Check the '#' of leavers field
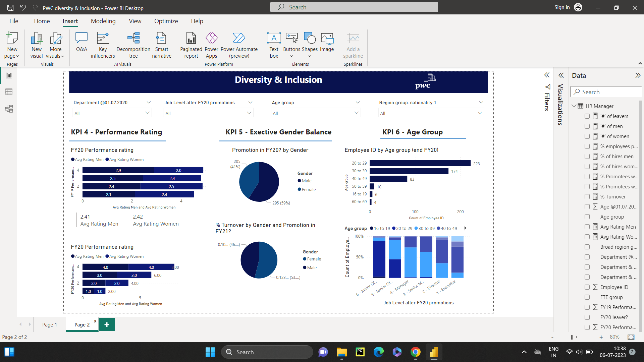The image size is (644, 362). pos(587,116)
